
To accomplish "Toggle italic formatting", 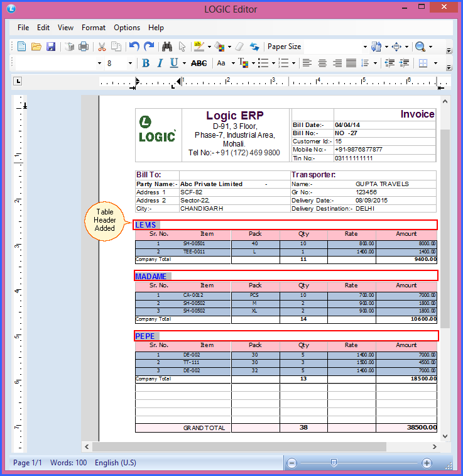I will 160,63.
